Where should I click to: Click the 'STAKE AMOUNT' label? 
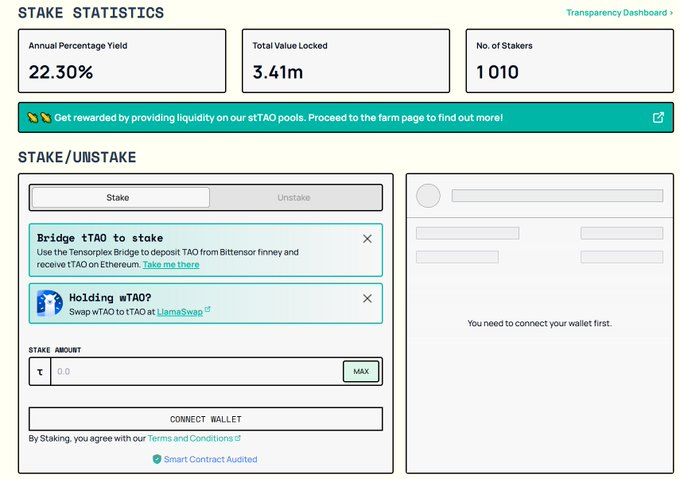tap(55, 350)
